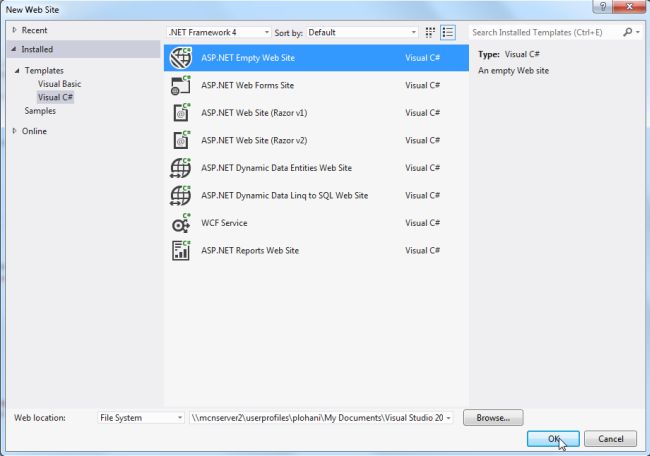Click the ASP.NET Empty Web Site globe icon
This screenshot has width=650, height=456.
[181, 58]
